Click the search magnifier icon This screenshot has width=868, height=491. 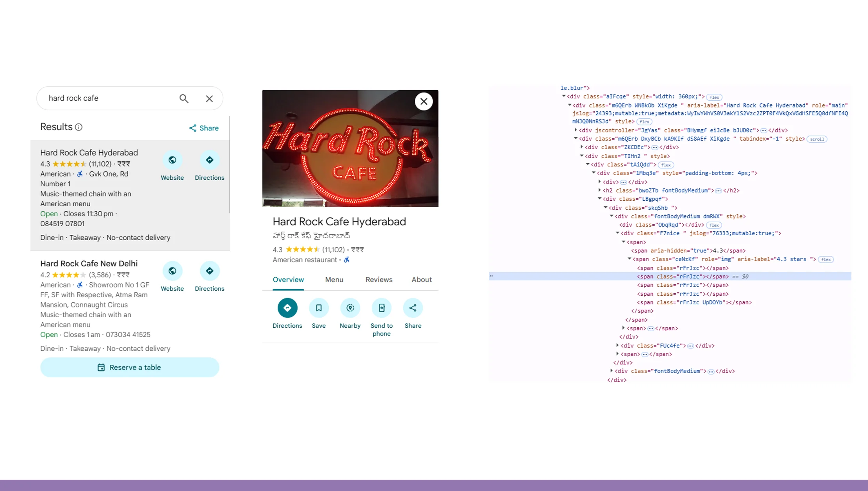coord(184,98)
